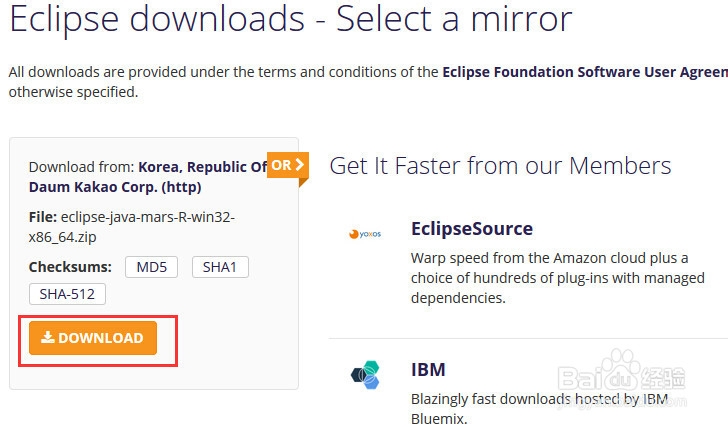Click the orange DOWNLOAD button
Screen dimensions: 728x427
pos(93,338)
